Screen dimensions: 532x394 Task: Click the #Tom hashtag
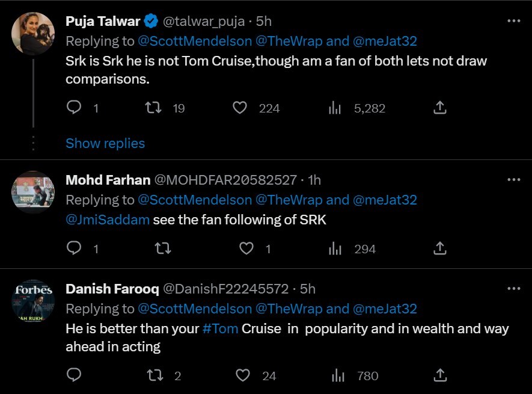219,329
